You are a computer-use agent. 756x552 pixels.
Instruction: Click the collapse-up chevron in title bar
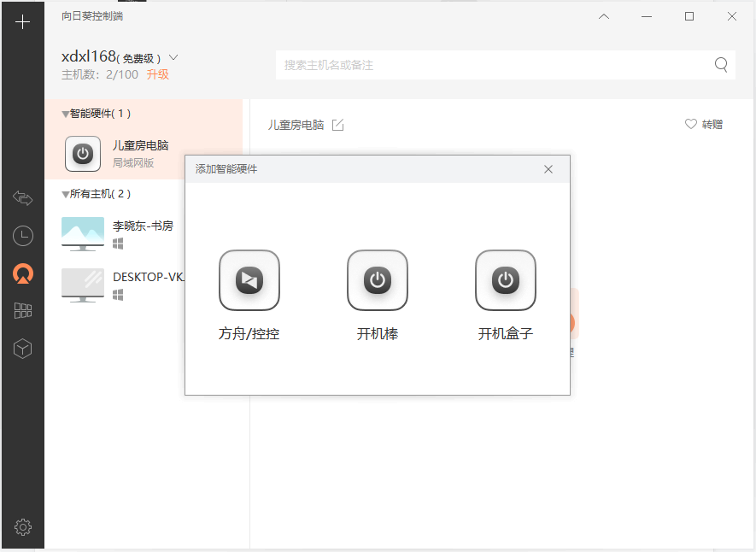[604, 16]
